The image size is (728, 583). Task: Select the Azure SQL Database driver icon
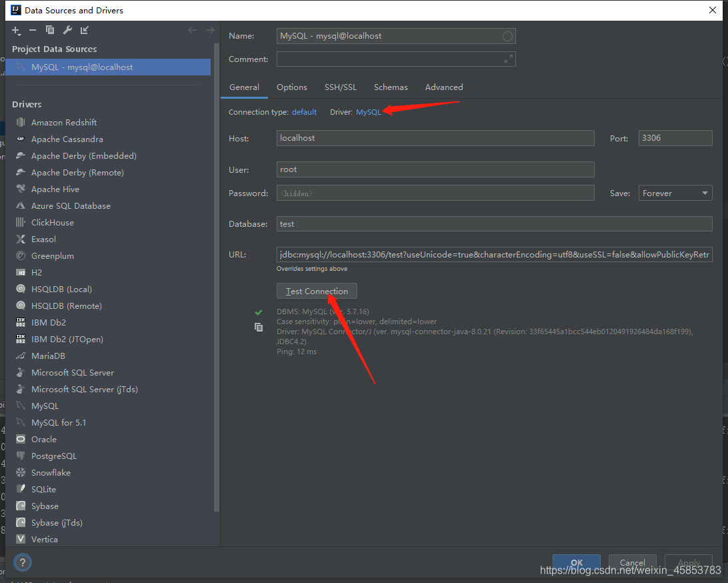click(21, 206)
